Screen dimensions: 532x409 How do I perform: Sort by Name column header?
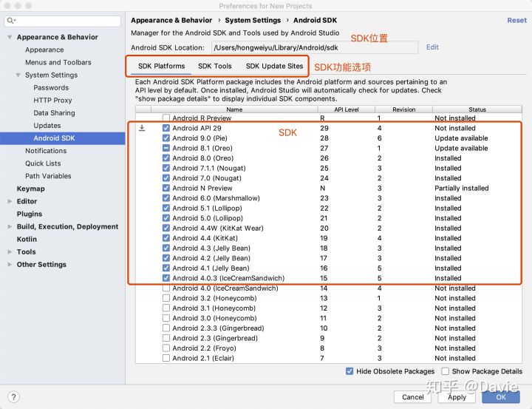234,109
